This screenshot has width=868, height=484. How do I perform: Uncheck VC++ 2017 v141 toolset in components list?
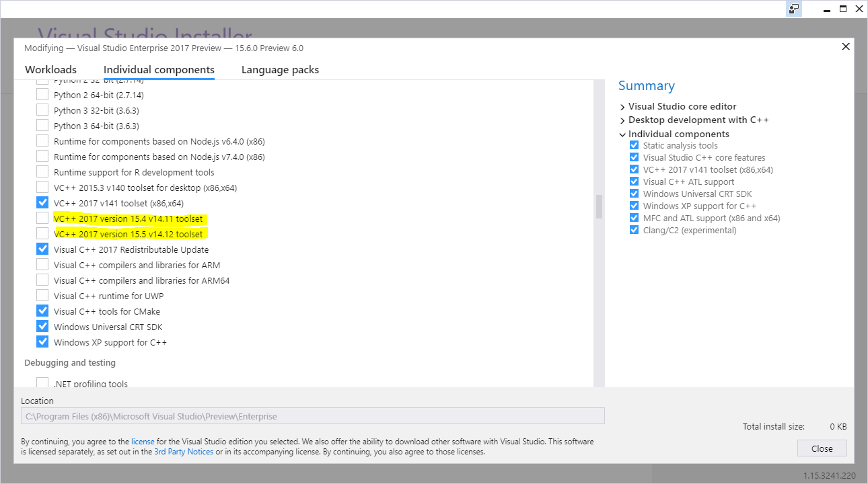[42, 203]
